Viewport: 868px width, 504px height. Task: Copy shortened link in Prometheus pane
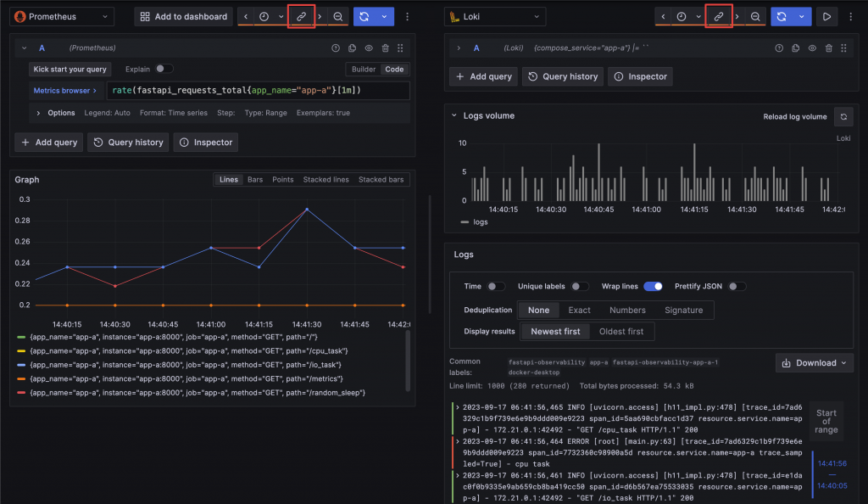pos(301,17)
